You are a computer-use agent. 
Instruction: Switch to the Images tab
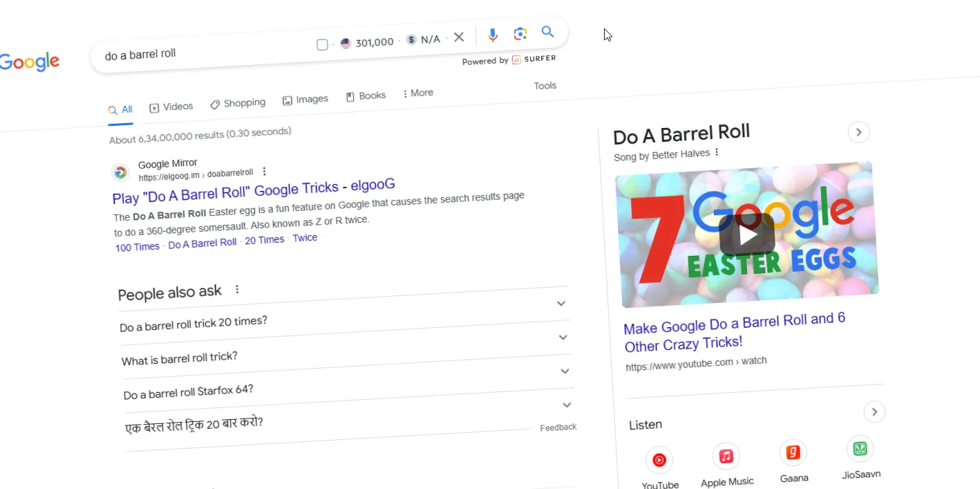[305, 100]
